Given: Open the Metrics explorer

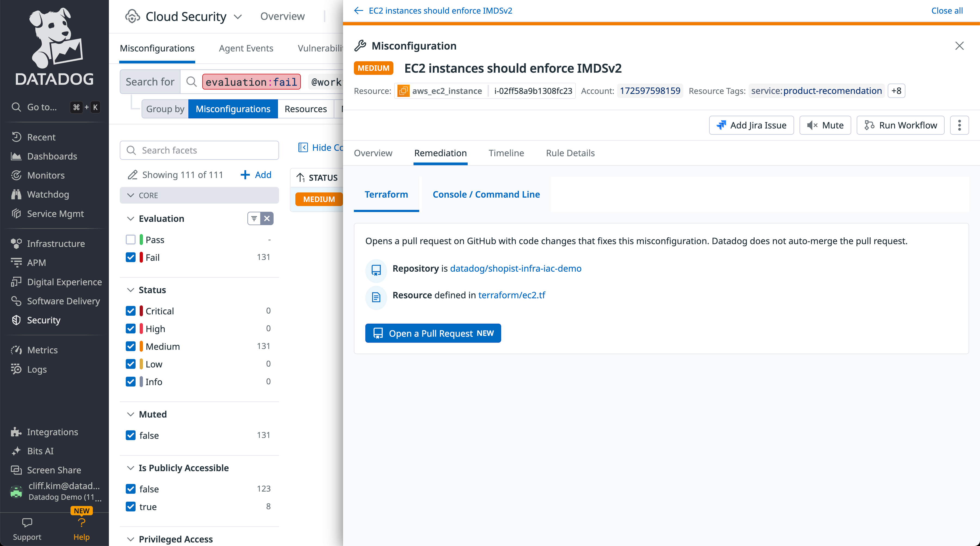Looking at the screenshot, I should 42,350.
